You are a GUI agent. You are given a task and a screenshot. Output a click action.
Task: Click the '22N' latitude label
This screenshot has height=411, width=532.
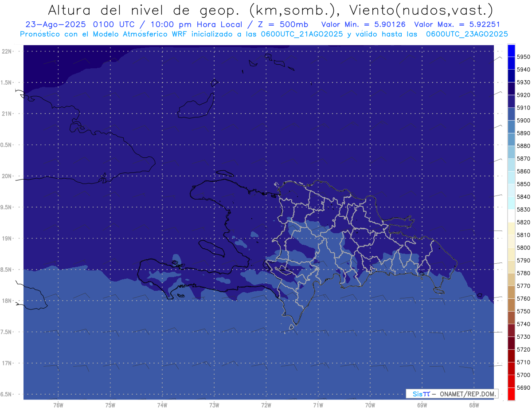click(8, 51)
